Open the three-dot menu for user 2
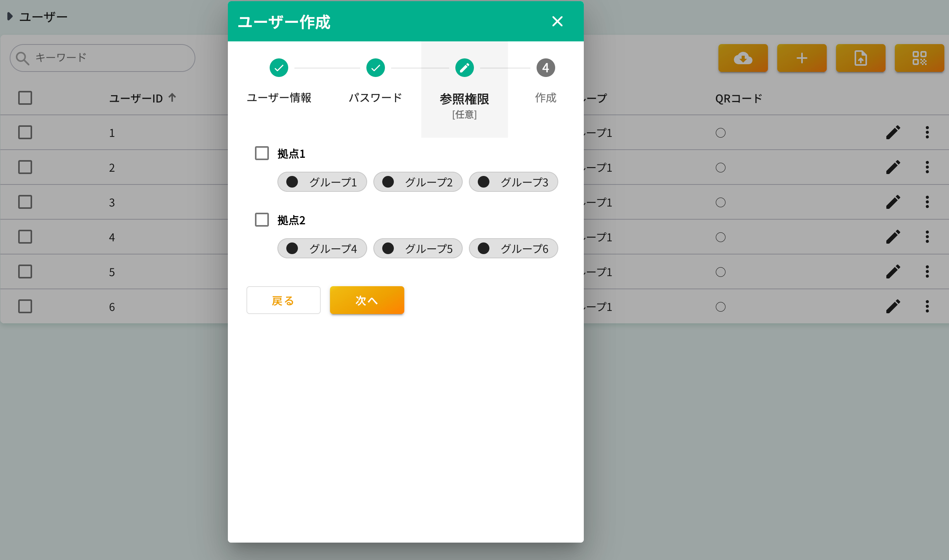This screenshot has height=560, width=949. coord(927,167)
